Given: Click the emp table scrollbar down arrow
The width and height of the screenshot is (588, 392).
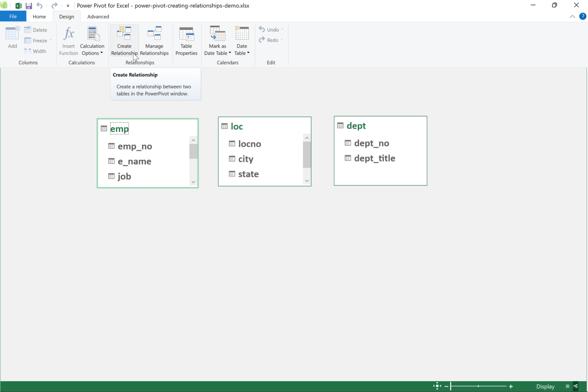Looking at the screenshot, I should point(193,182).
